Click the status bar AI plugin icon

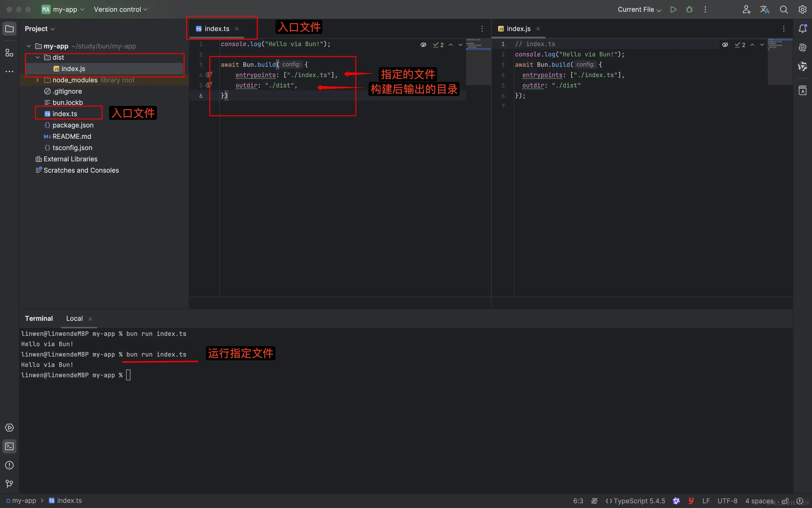pyautogui.click(x=676, y=501)
